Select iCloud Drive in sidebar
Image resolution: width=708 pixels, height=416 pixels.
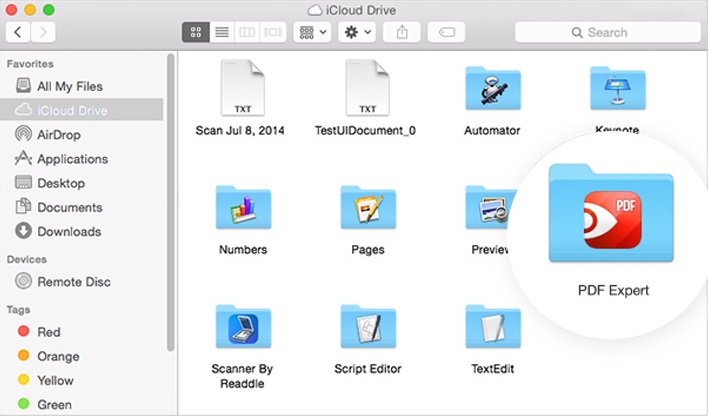click(81, 110)
